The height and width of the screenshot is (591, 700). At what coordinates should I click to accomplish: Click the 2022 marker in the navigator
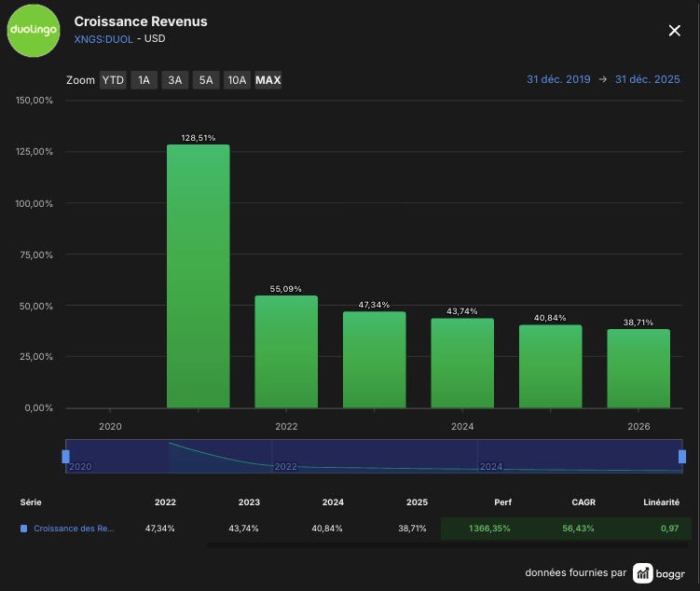286,466
